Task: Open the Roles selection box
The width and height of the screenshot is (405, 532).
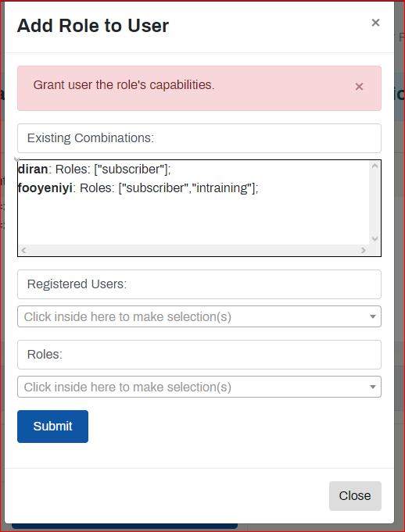Action: click(x=199, y=387)
